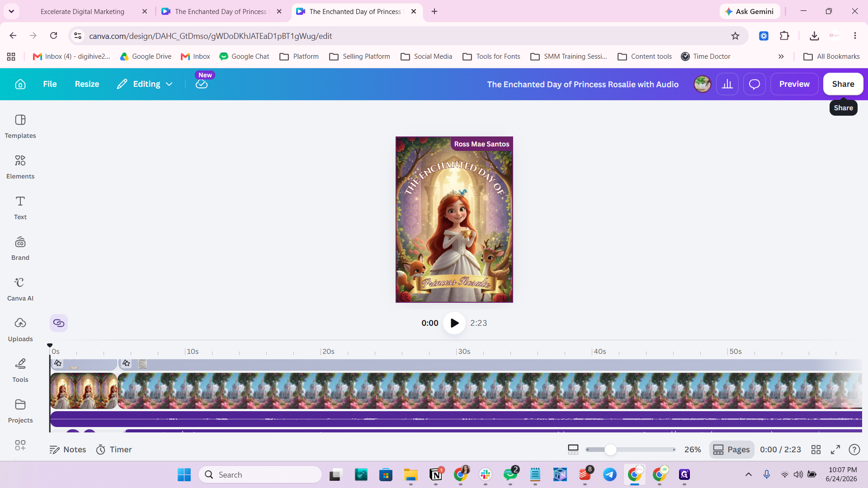This screenshot has height=488, width=868.
Task: Click the transition star icon on second clip
Action: [126, 363]
